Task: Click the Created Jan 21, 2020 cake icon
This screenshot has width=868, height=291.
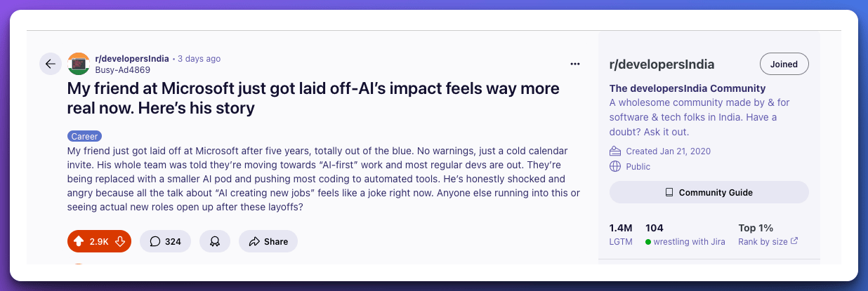Action: pyautogui.click(x=615, y=151)
